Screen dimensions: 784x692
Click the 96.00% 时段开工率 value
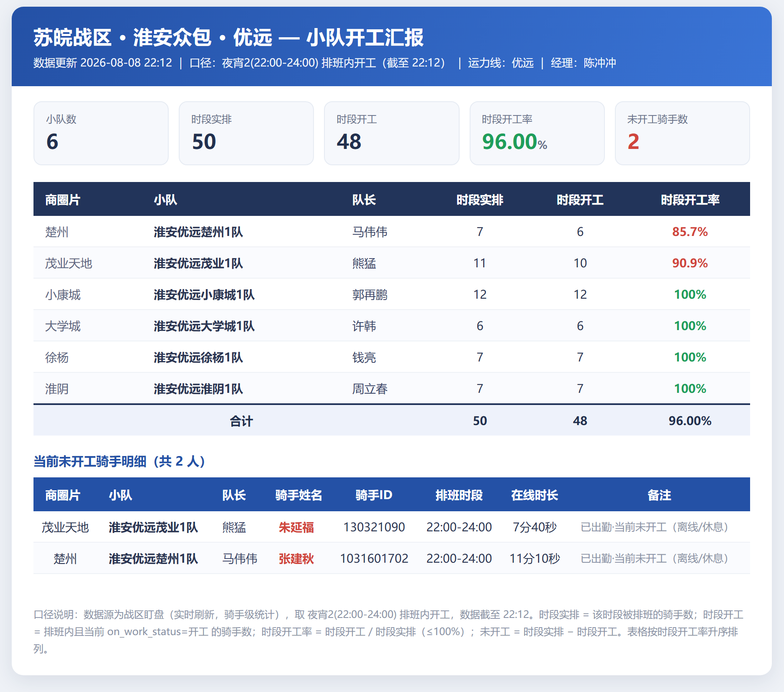[x=514, y=141]
